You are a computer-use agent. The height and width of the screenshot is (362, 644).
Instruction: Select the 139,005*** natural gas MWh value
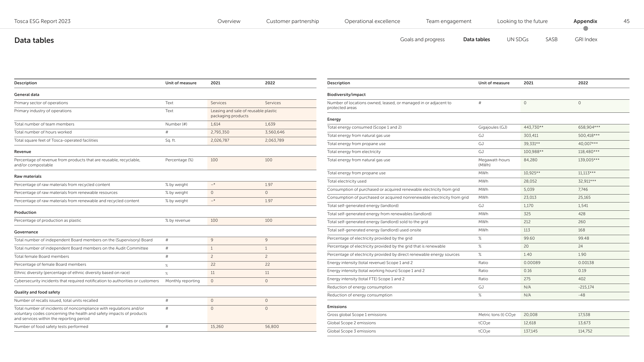coord(589,160)
